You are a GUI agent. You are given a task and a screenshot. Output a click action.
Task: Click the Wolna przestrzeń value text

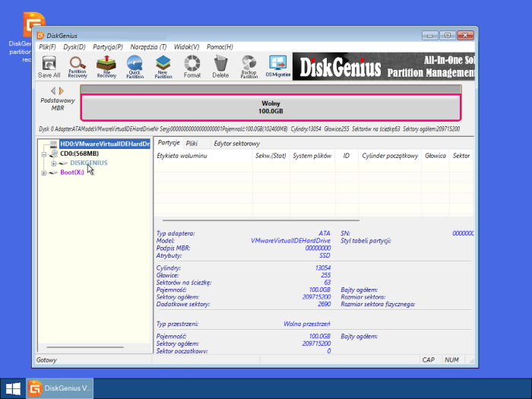tap(307, 324)
